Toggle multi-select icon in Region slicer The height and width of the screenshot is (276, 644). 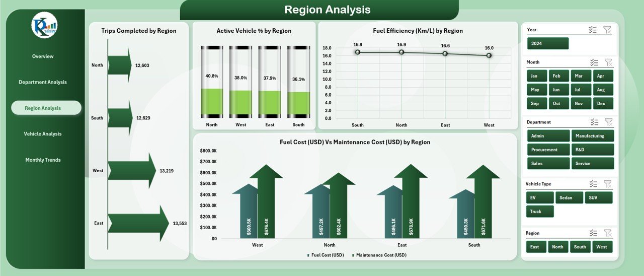594,233
